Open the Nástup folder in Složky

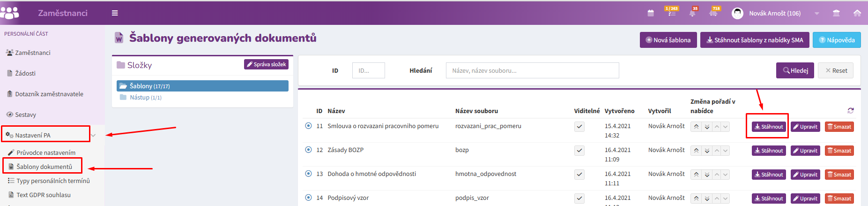[145, 98]
